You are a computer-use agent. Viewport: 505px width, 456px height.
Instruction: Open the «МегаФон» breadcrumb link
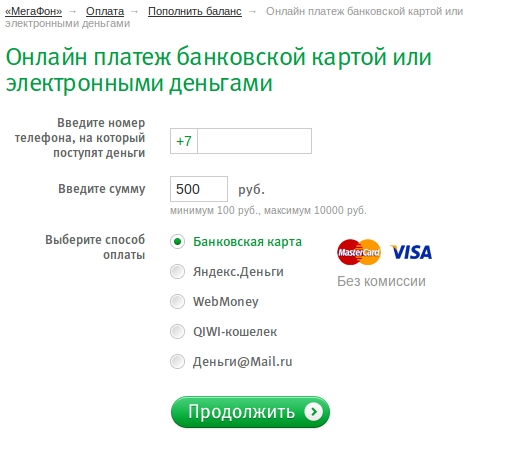coord(33,11)
